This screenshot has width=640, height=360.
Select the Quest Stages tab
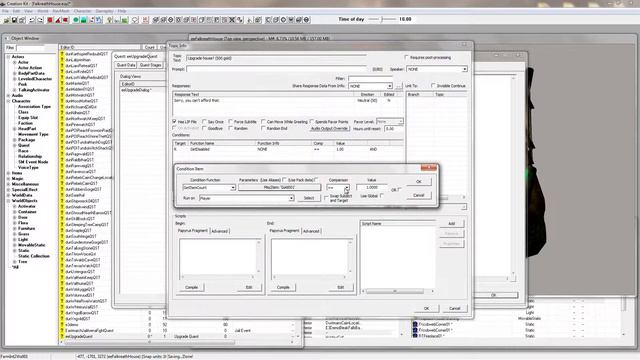tap(151, 65)
